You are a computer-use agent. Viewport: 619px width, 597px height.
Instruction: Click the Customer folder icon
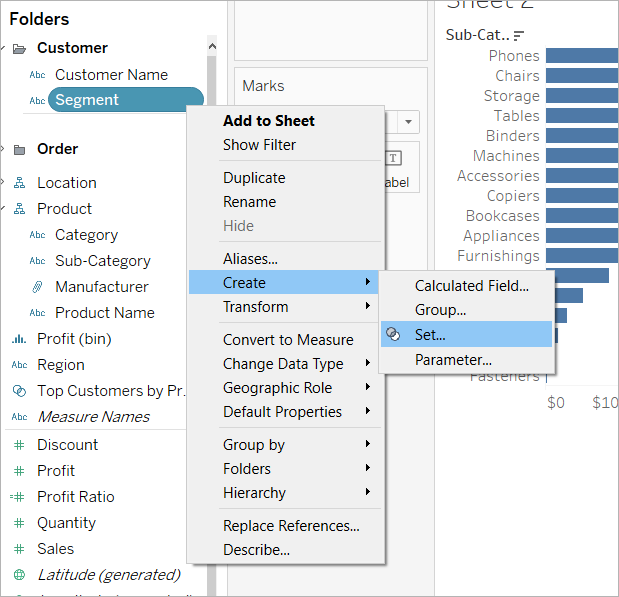click(x=19, y=49)
